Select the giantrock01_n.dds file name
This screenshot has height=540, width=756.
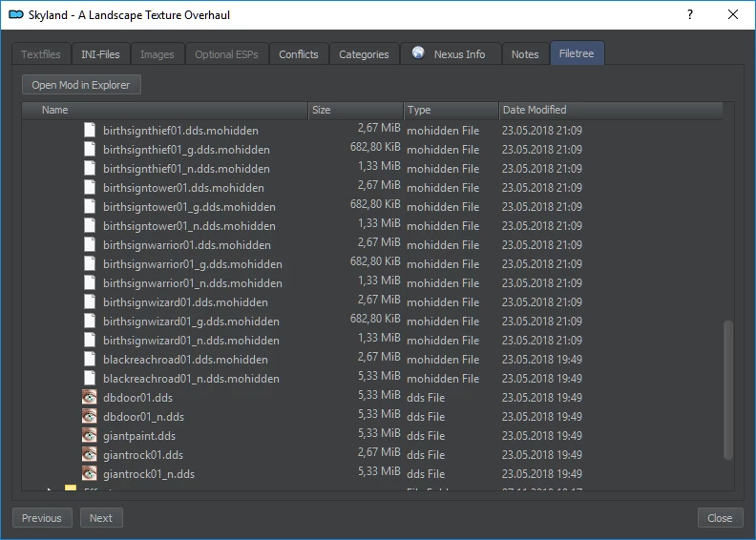pyautogui.click(x=149, y=474)
